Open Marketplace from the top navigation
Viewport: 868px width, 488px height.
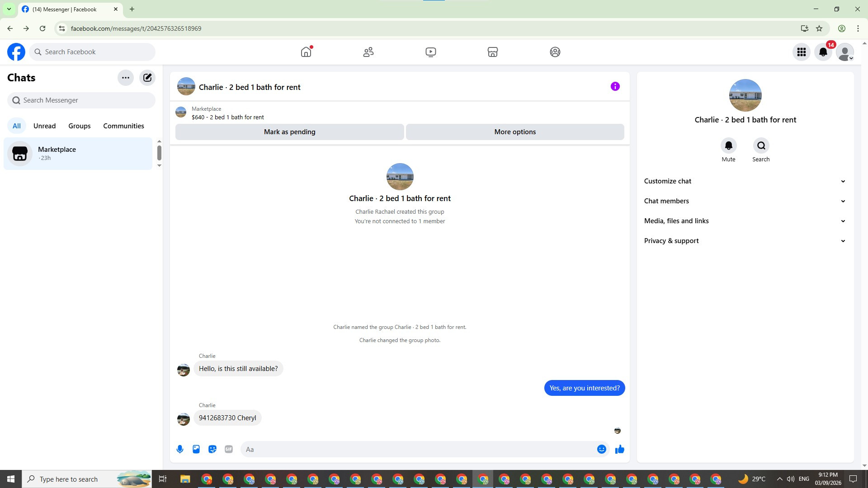pos(493,52)
